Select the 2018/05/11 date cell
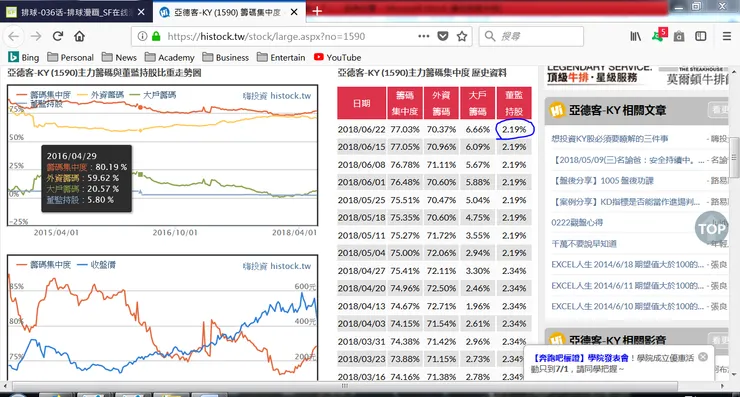Screen dimensions: 740x397 tap(362, 235)
